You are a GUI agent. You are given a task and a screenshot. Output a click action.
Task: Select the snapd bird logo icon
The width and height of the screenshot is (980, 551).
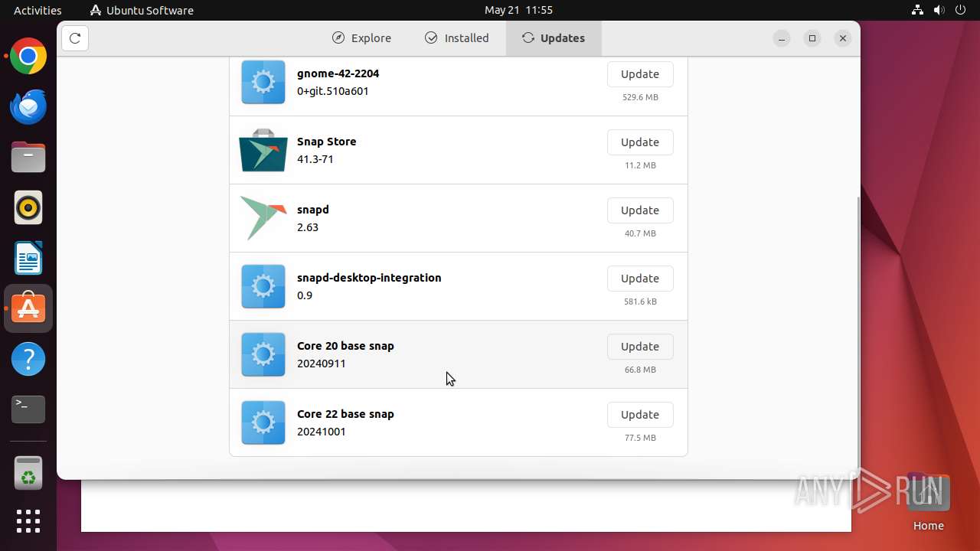(263, 218)
